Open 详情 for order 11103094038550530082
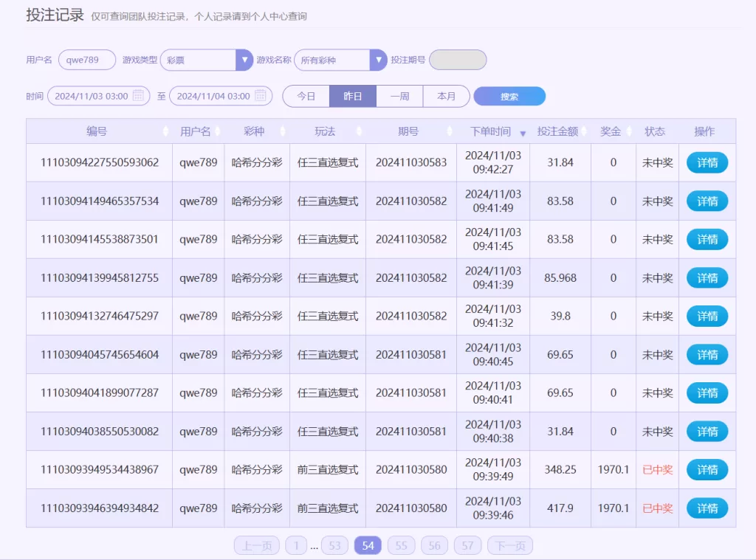The image size is (756, 560). point(707,432)
